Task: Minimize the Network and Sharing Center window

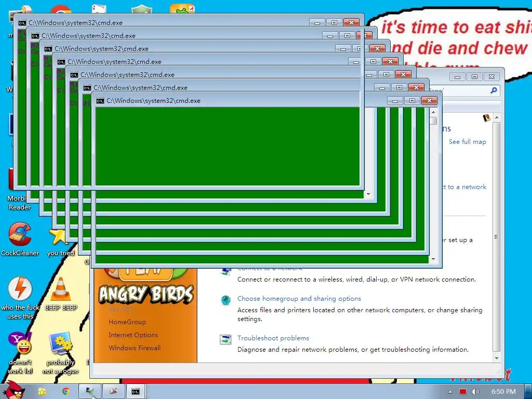Action: 457,77
